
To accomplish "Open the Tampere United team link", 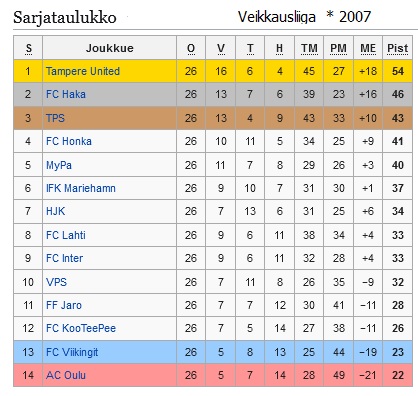I will pyautogui.click(x=83, y=71).
